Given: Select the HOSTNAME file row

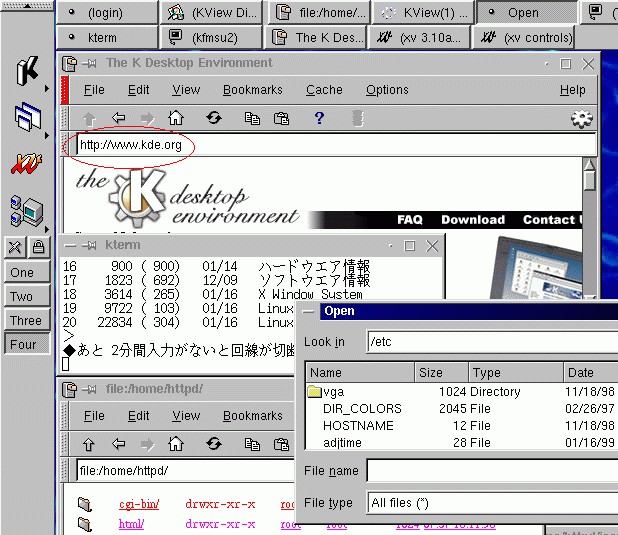Looking at the screenshot, I should [462, 425].
